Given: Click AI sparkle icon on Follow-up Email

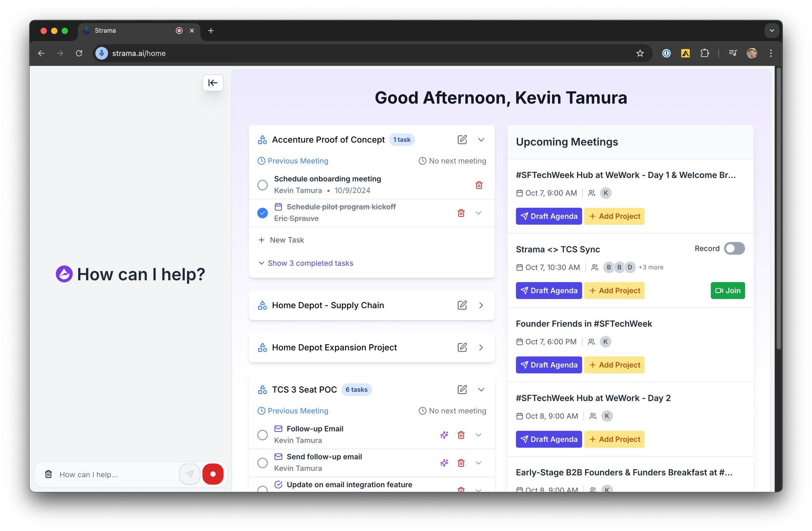Looking at the screenshot, I should 444,435.
